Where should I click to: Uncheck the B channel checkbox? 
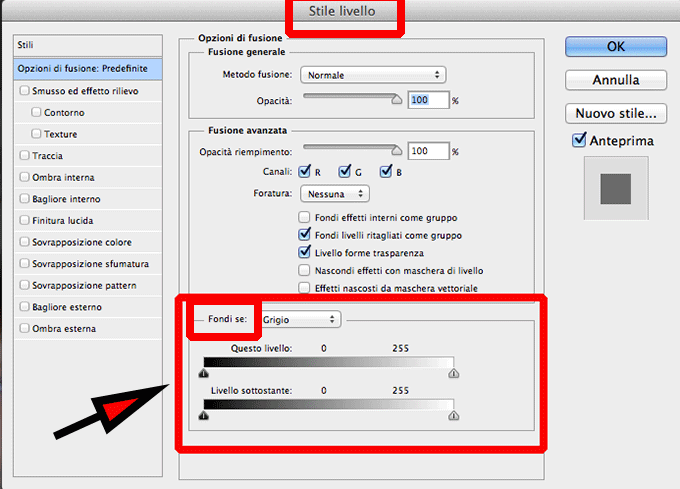tap(386, 172)
